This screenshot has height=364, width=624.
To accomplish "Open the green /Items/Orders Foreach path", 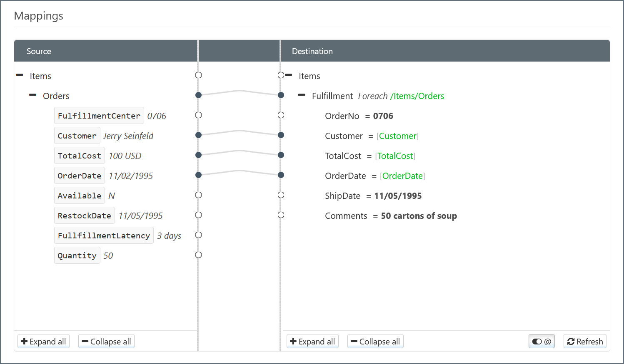I will pyautogui.click(x=417, y=96).
